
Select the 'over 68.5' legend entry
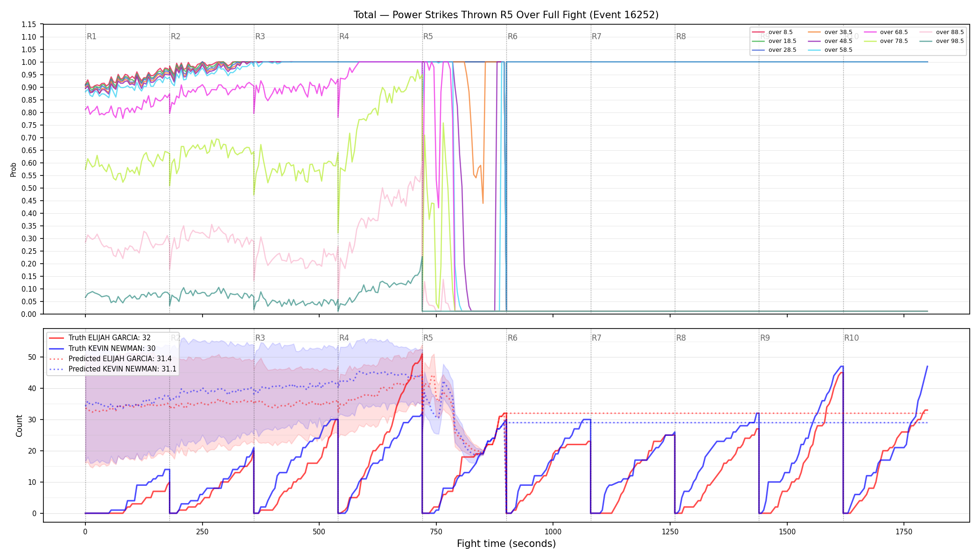pos(886,32)
